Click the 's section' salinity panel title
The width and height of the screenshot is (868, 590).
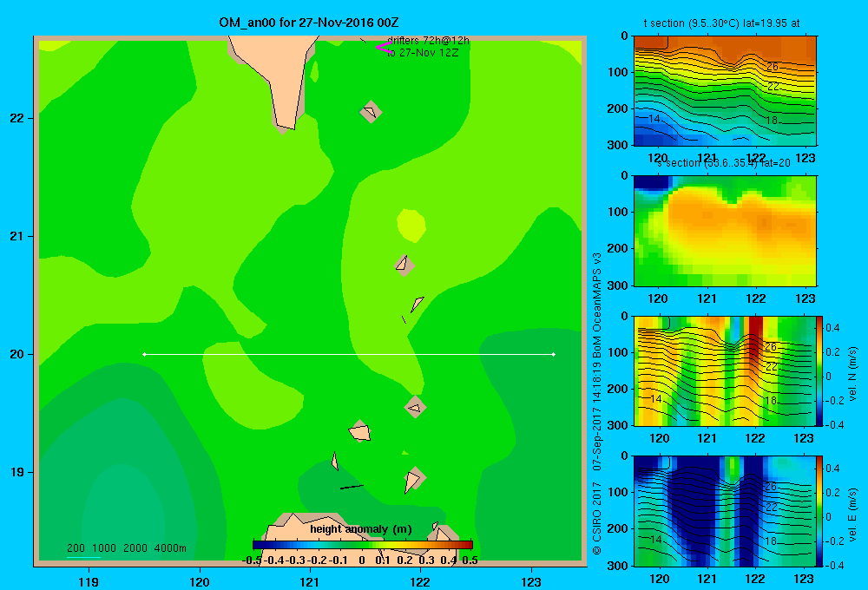point(724,163)
